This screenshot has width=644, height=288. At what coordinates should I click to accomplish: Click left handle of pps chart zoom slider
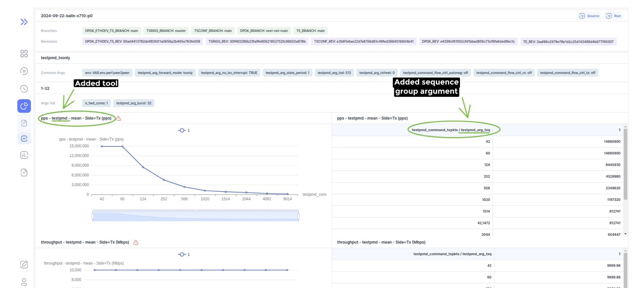click(93, 216)
